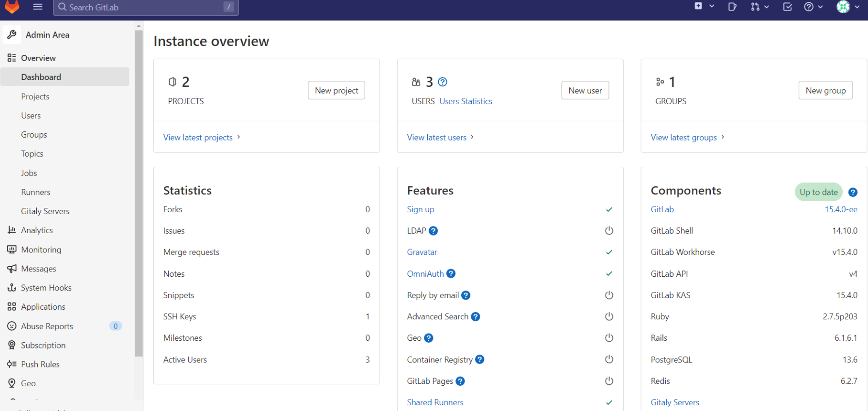
Task: Open Users Statistics link
Action: [x=466, y=101]
